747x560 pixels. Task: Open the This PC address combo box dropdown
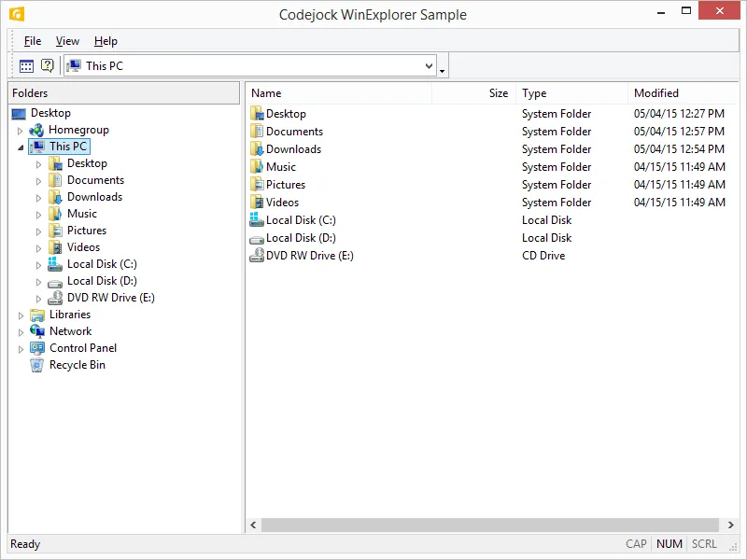click(429, 66)
